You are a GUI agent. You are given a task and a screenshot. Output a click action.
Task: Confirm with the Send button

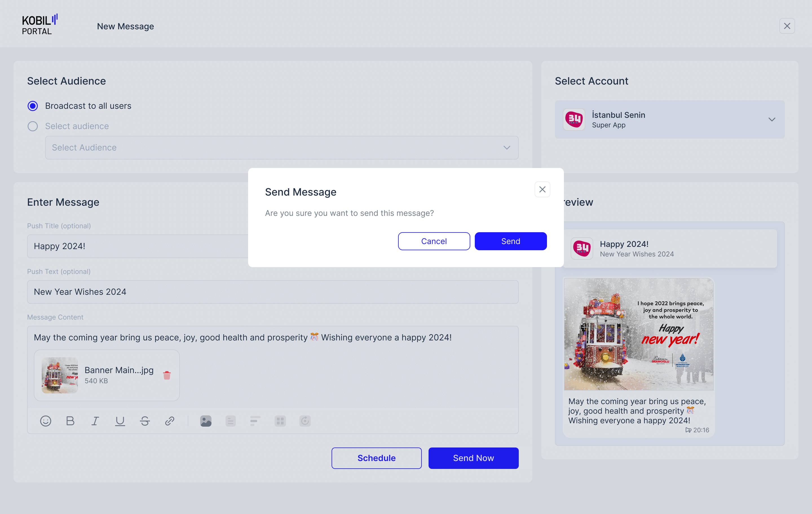point(510,241)
